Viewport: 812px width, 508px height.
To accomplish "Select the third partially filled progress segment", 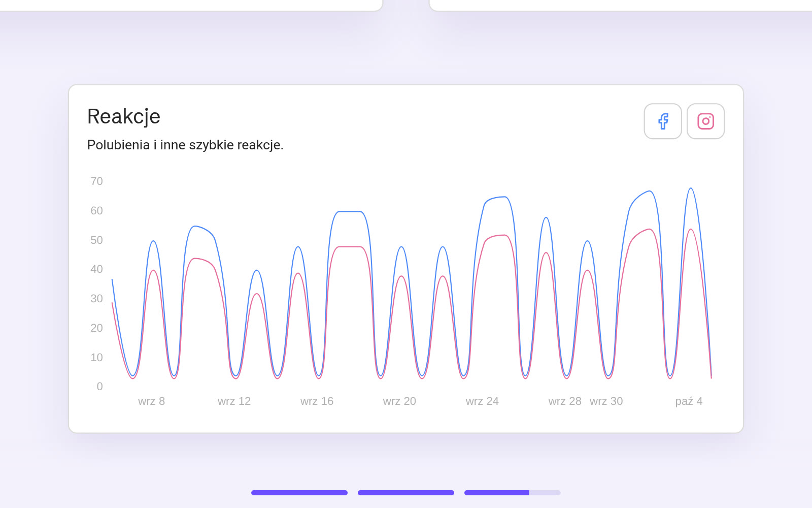I will 513,493.
